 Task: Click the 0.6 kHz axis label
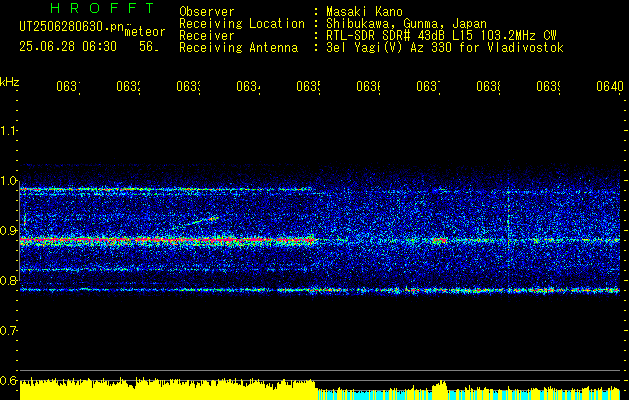pyautogui.click(x=8, y=380)
